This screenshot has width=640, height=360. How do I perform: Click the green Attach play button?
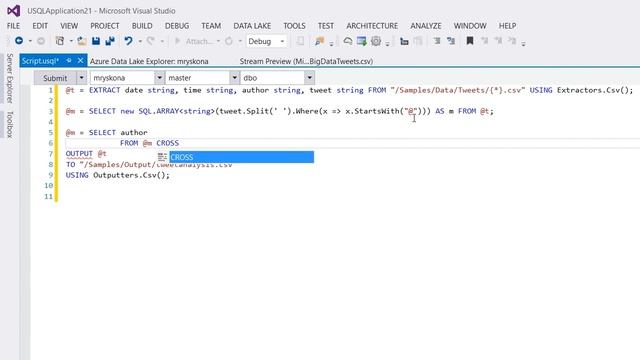click(x=177, y=41)
